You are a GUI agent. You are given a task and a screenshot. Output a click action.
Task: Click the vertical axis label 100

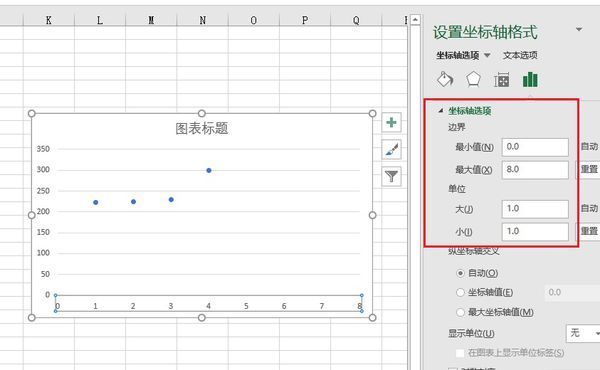click(x=43, y=253)
